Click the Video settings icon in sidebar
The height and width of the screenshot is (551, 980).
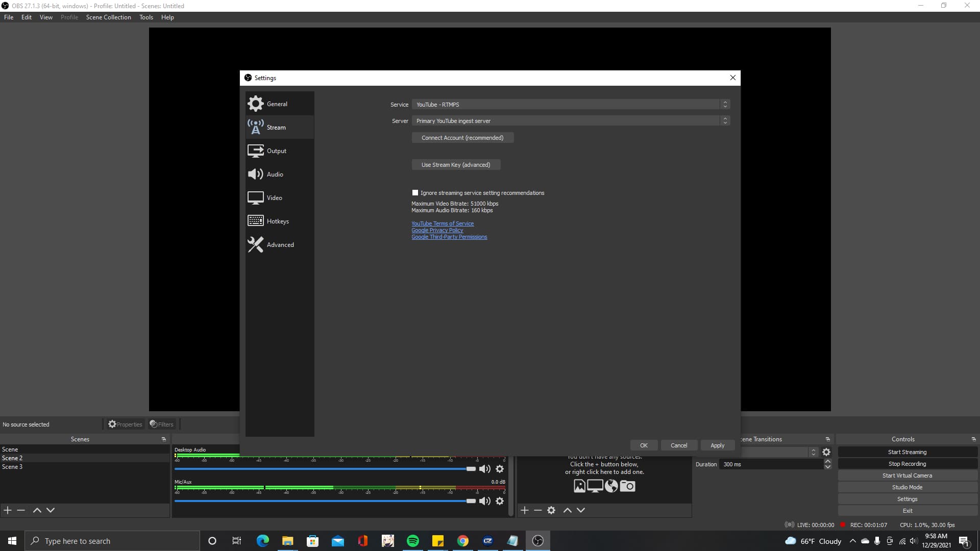point(256,198)
